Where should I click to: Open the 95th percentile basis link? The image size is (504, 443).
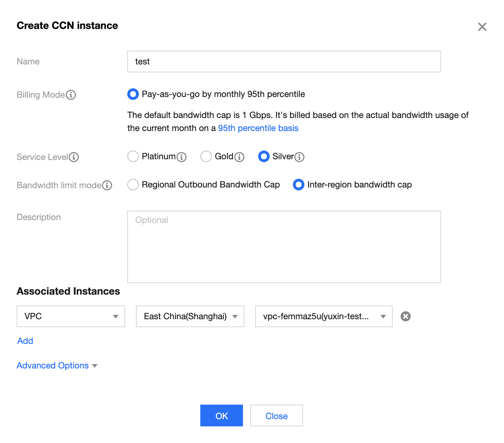(x=258, y=128)
